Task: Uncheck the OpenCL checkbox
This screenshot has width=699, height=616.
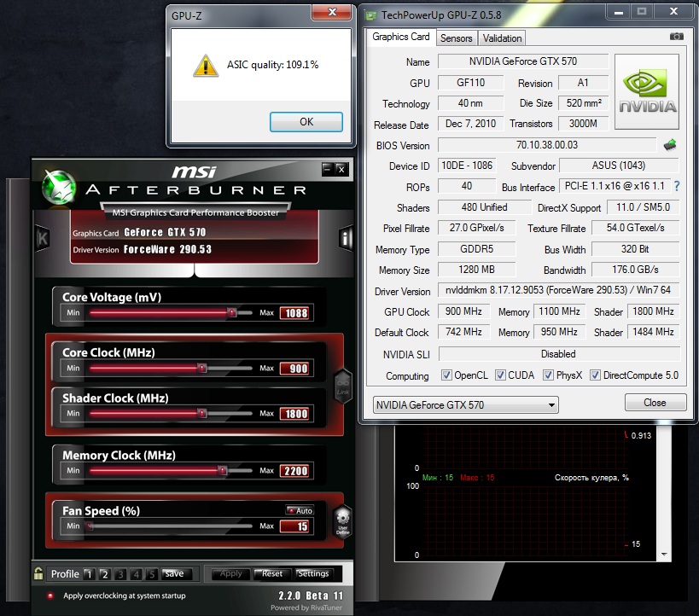Action: click(x=446, y=375)
